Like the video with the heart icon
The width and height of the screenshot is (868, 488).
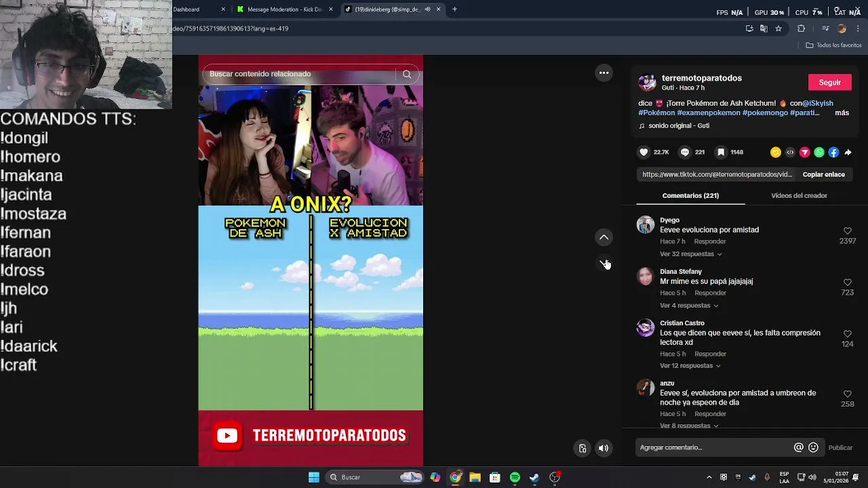[x=644, y=152]
